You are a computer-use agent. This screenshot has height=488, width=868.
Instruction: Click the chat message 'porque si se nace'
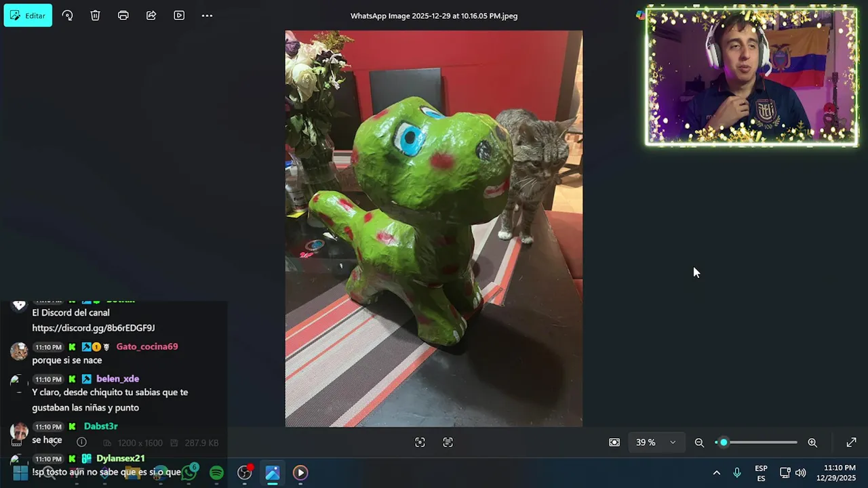pos(67,361)
